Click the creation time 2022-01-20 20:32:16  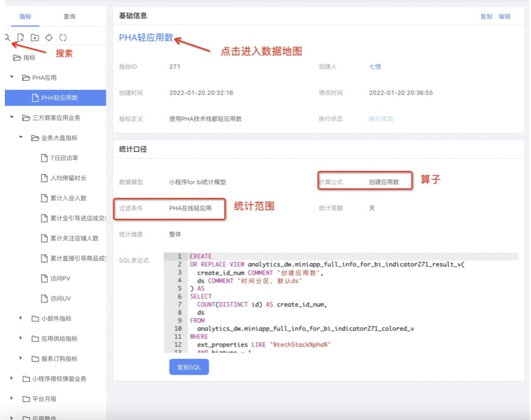(201, 93)
